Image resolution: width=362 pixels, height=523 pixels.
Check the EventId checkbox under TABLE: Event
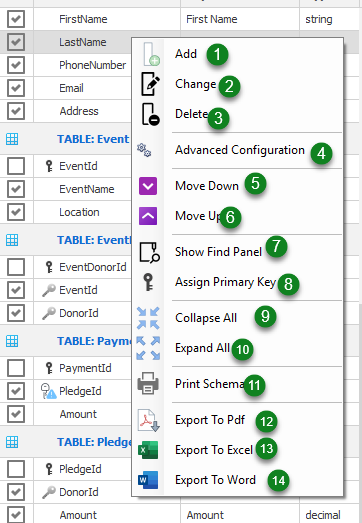tap(16, 166)
